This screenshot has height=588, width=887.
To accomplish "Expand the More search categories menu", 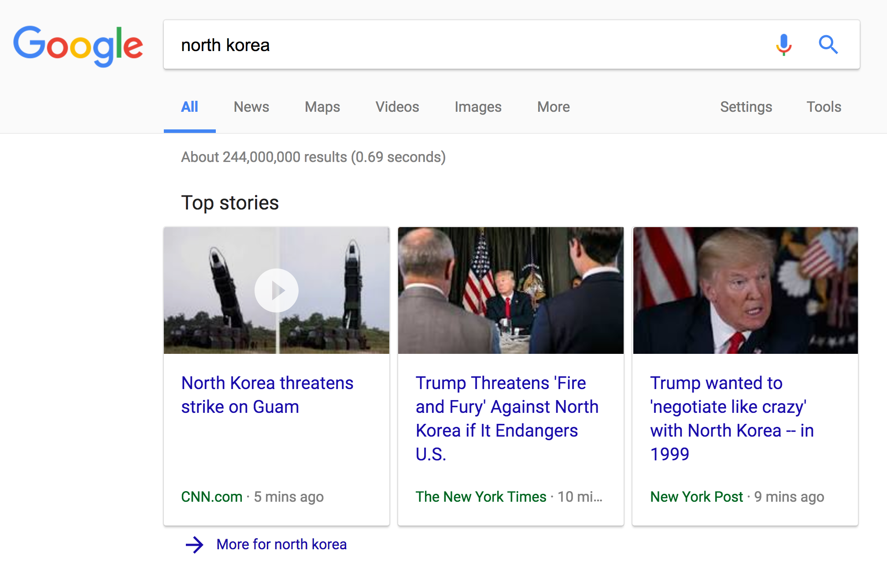I will pyautogui.click(x=553, y=107).
